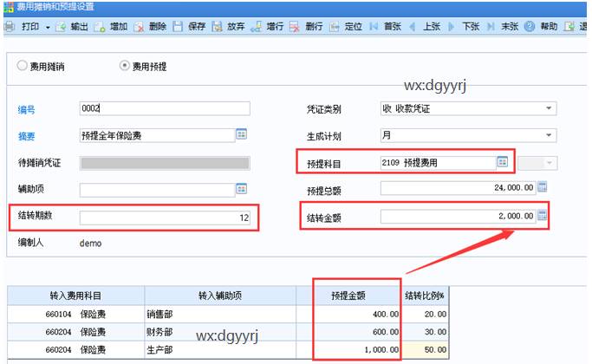Open lookup button beside 预提科目 field
The width and height of the screenshot is (592, 364).
click(502, 162)
